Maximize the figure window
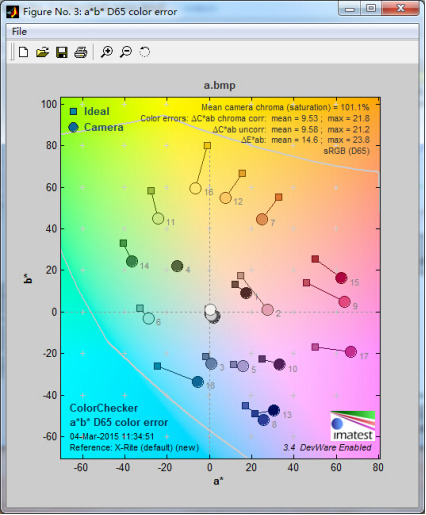The height and width of the screenshot is (515, 426). [371, 8]
